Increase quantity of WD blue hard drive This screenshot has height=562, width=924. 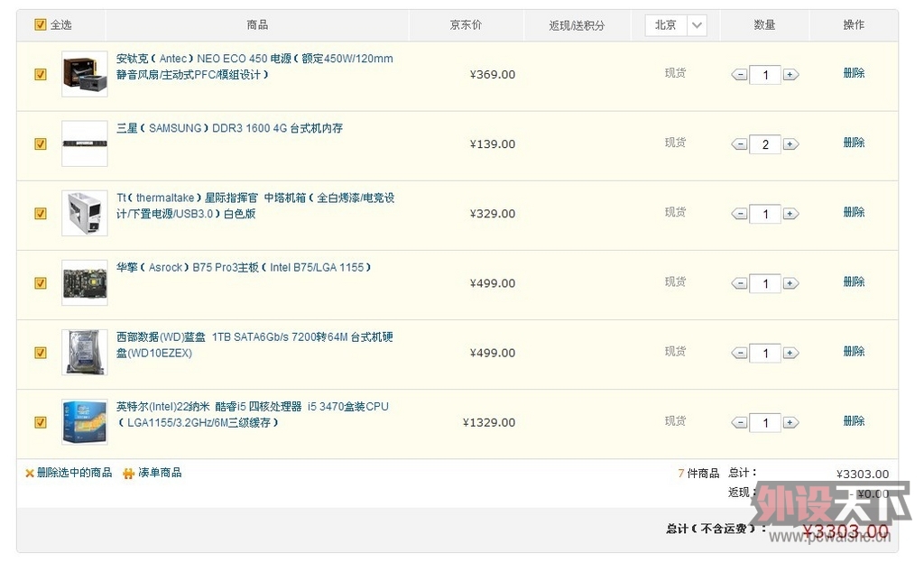point(790,353)
